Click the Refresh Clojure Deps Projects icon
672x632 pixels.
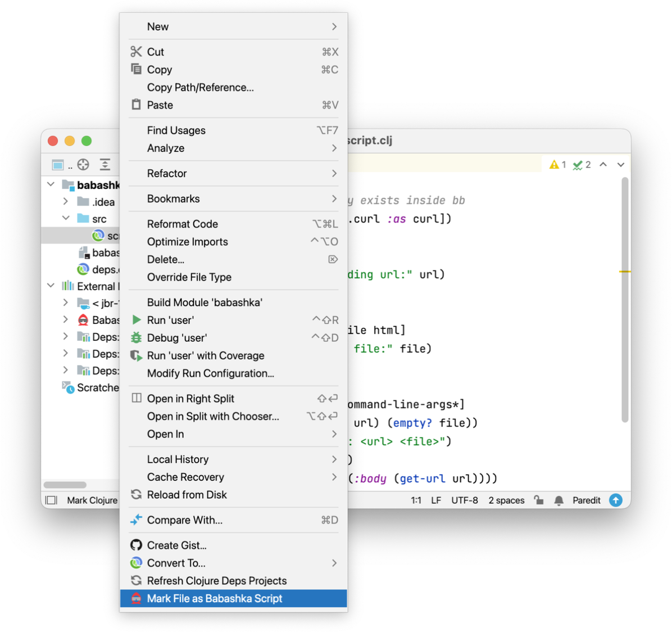tap(137, 580)
